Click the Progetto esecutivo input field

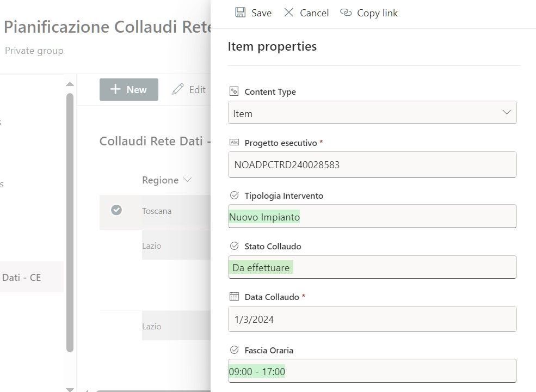tap(372, 164)
